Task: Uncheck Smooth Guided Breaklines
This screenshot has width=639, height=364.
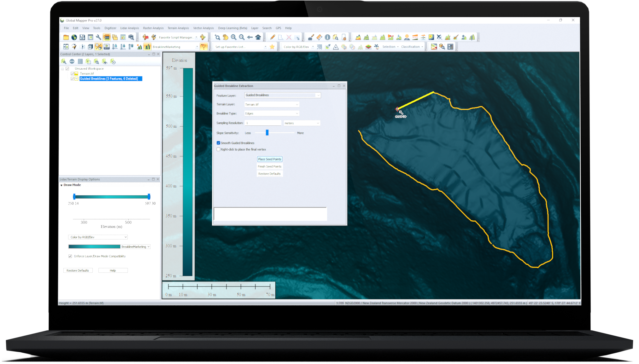Action: pos(218,143)
